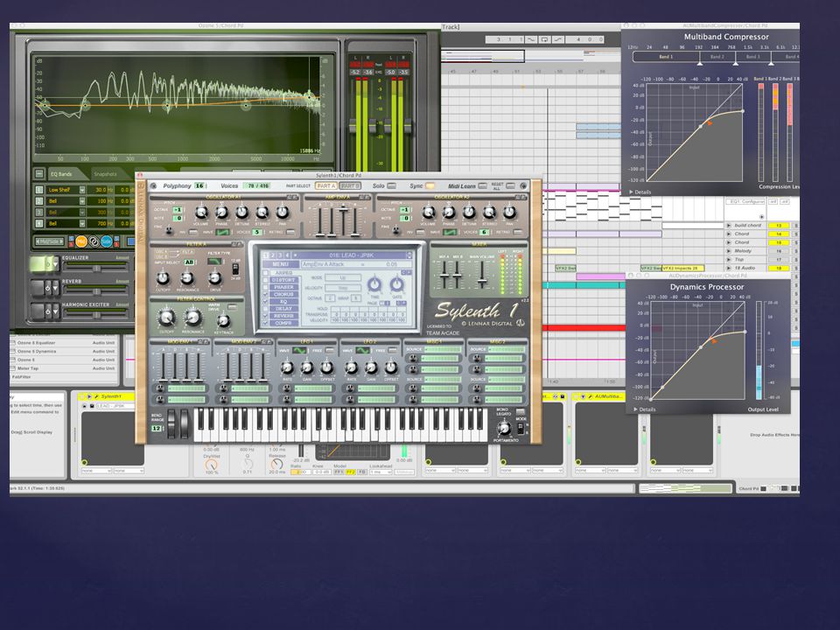Select PART A in Sylenth1

[325, 185]
